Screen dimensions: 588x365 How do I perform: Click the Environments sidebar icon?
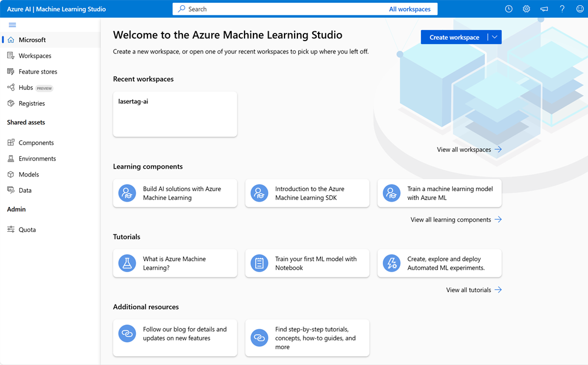click(x=11, y=159)
